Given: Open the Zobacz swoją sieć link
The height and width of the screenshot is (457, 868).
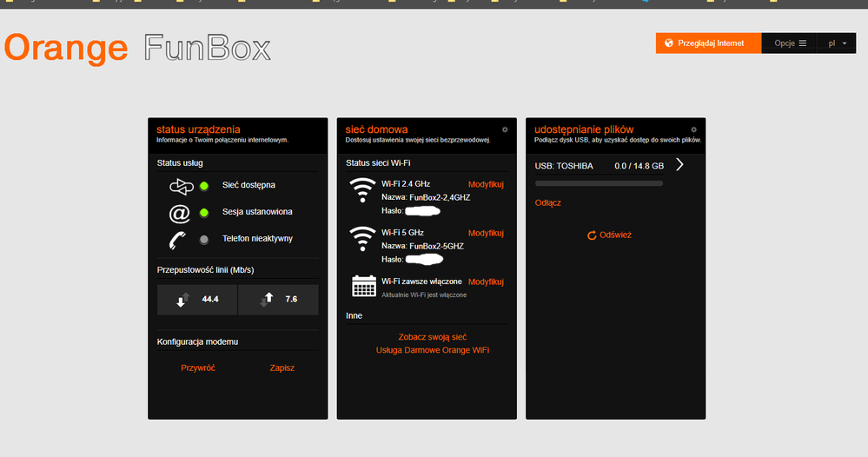Looking at the screenshot, I should (432, 336).
